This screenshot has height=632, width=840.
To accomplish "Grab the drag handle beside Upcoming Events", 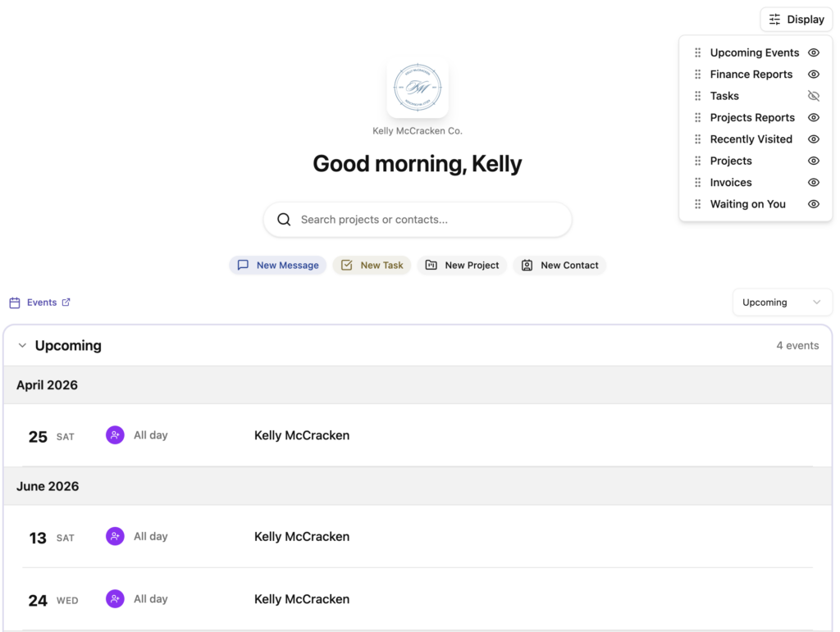I will 696,52.
